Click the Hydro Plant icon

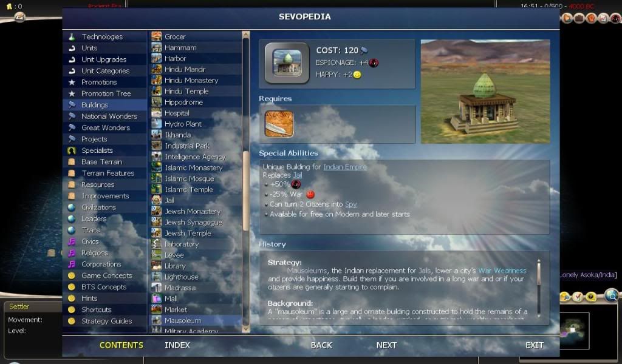coord(157,124)
